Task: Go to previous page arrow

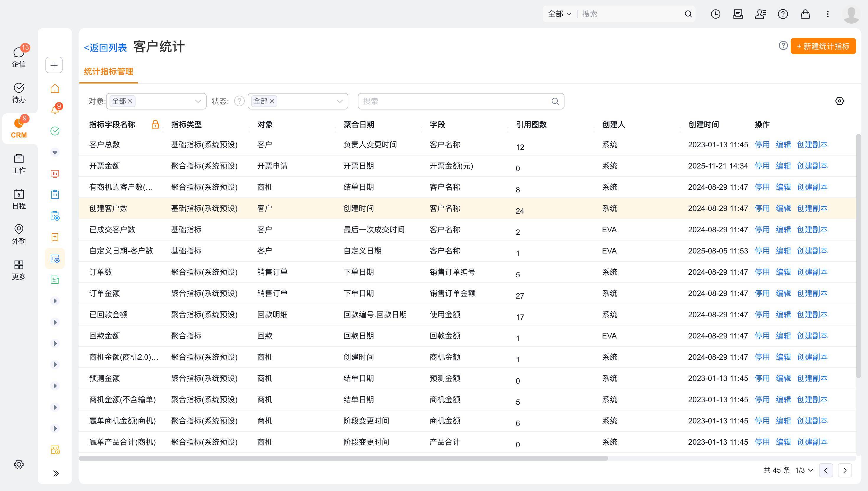Action: click(826, 470)
